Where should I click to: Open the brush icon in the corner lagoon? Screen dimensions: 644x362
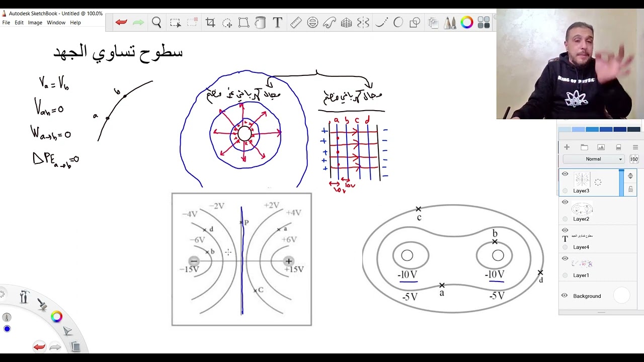(x=42, y=304)
